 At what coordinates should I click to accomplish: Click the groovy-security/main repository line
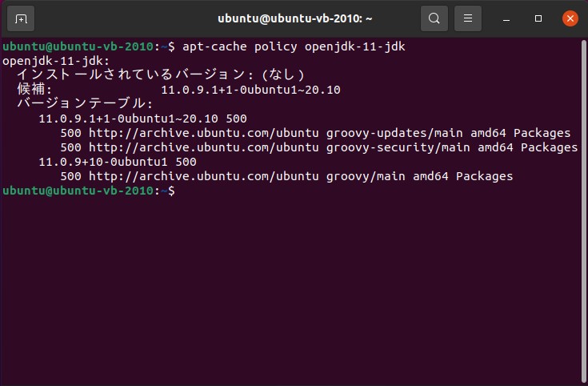318,147
